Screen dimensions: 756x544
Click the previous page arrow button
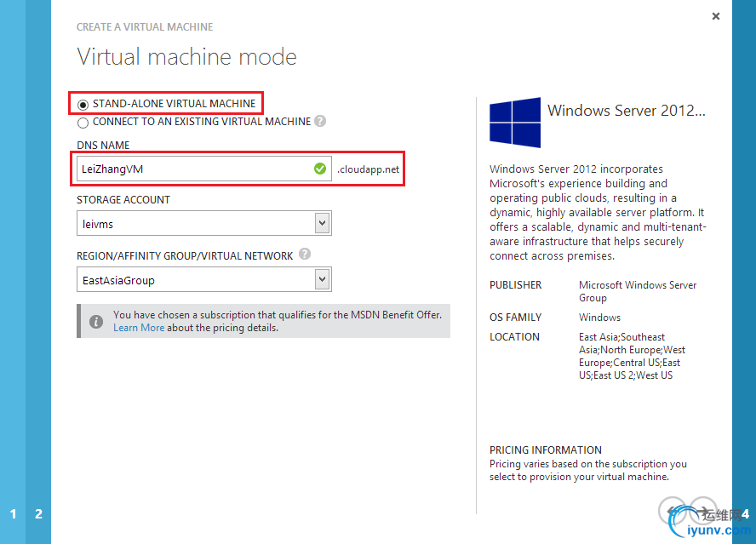672,511
